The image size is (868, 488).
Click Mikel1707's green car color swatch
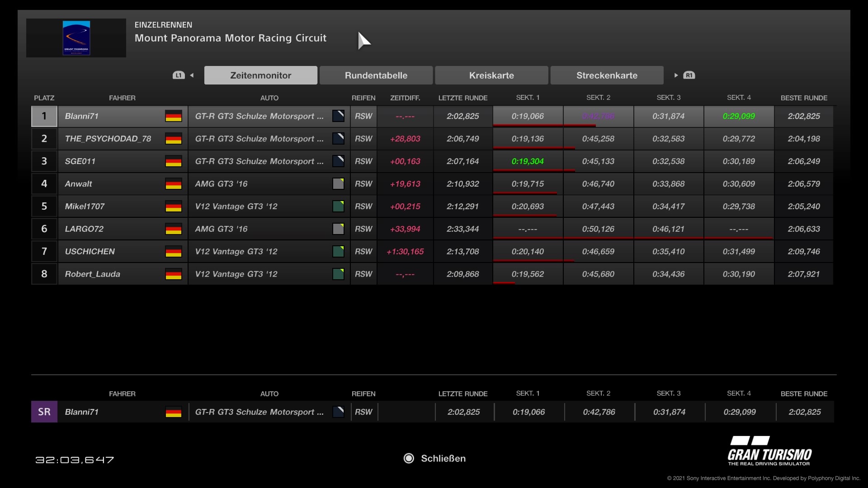(338, 206)
